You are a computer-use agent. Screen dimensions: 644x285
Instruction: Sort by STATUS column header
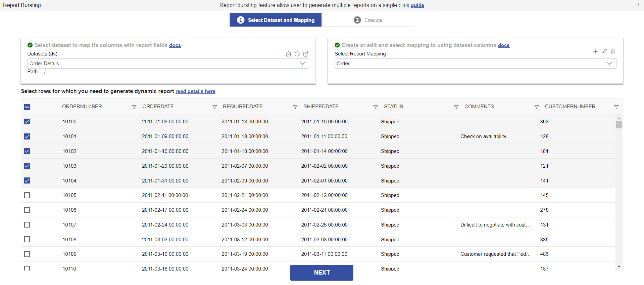tap(393, 107)
